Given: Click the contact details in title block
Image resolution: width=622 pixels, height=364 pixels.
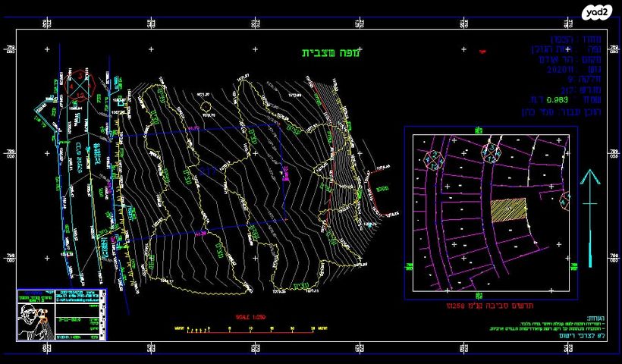Looking at the screenshot, I should (77, 298).
